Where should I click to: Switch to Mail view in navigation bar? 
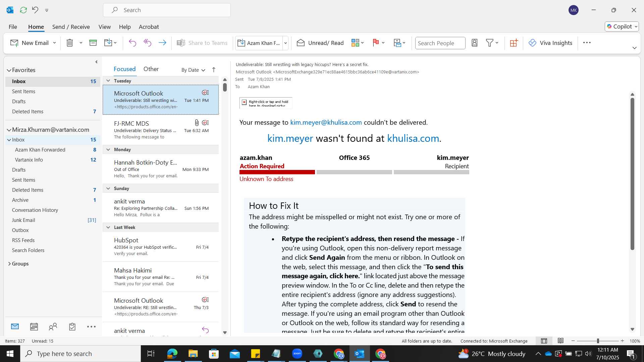[15, 326]
